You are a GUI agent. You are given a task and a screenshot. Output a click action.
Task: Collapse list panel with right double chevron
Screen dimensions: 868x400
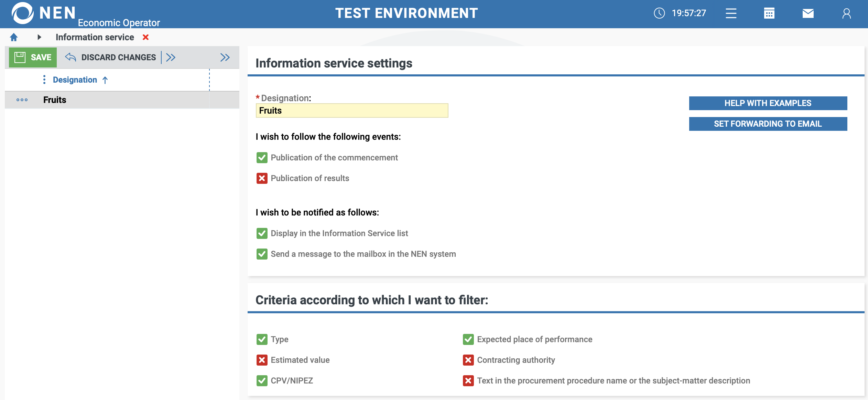[225, 57]
